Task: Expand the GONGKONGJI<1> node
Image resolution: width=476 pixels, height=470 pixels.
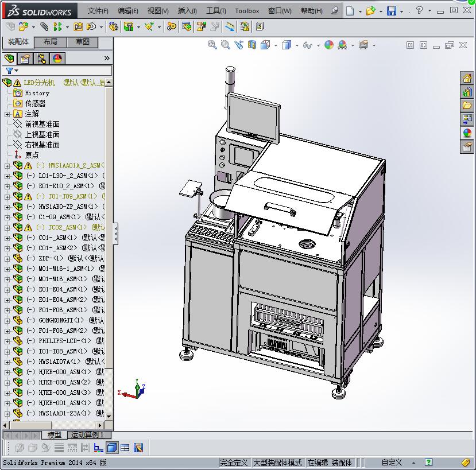Action: [7, 320]
